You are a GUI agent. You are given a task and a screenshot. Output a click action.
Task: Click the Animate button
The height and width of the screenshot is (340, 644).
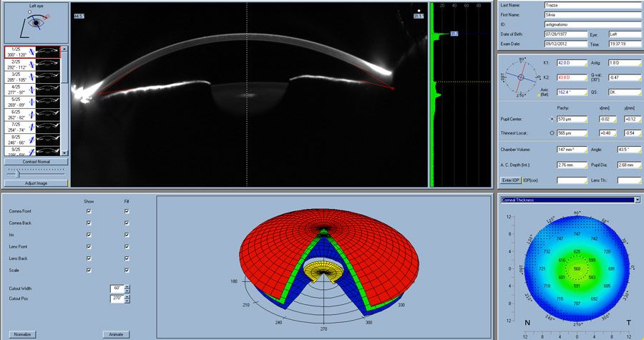116,334
